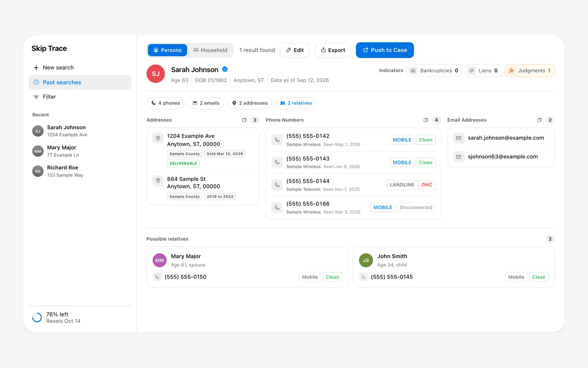588x368 pixels.
Task: Click phone number (555) 555-0142
Action: pyautogui.click(x=308, y=136)
